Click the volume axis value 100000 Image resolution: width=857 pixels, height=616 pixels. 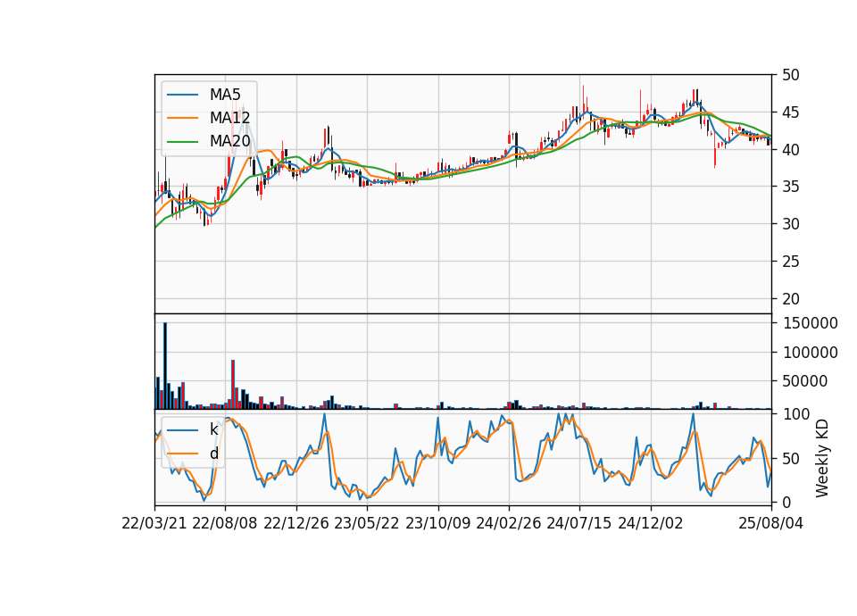point(810,353)
